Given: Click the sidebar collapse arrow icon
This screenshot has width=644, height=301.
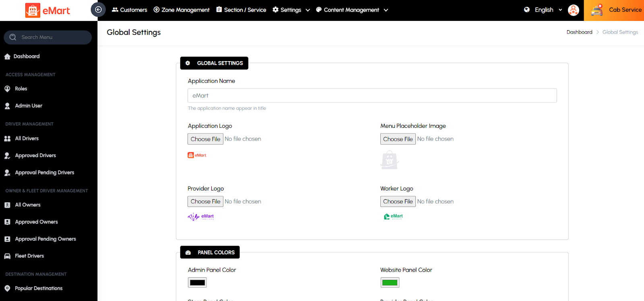Looking at the screenshot, I should [x=98, y=10].
